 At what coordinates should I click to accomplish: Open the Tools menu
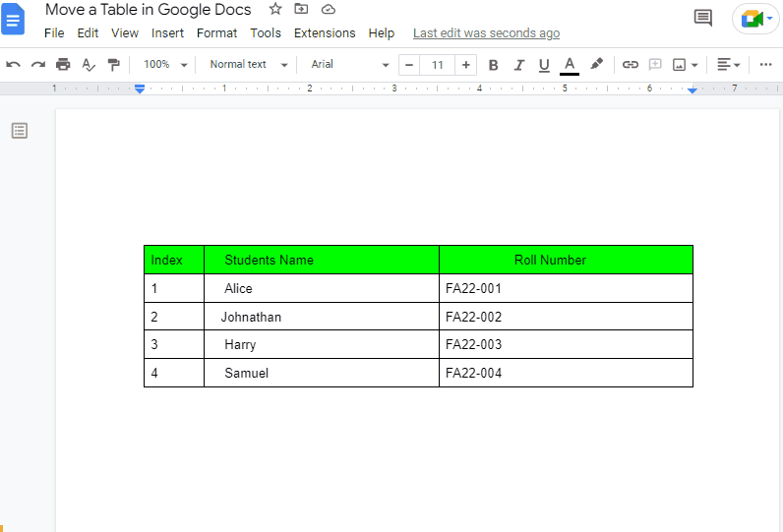tap(266, 32)
